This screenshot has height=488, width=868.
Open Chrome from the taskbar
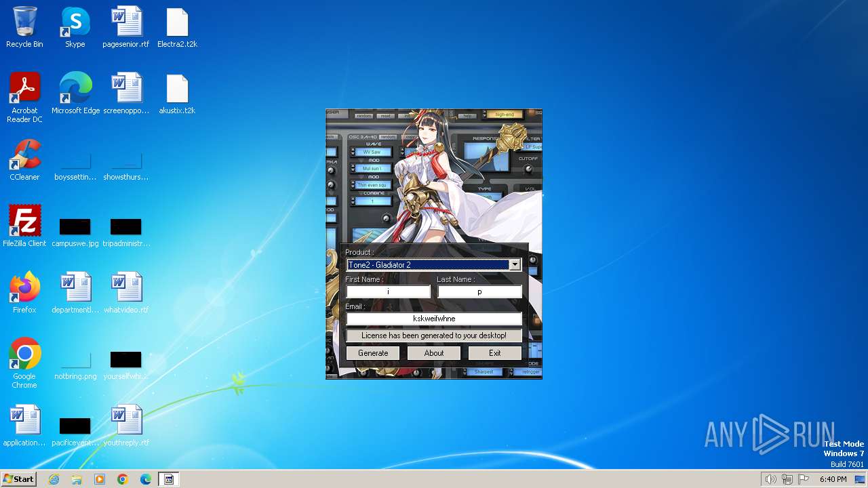[x=123, y=479]
